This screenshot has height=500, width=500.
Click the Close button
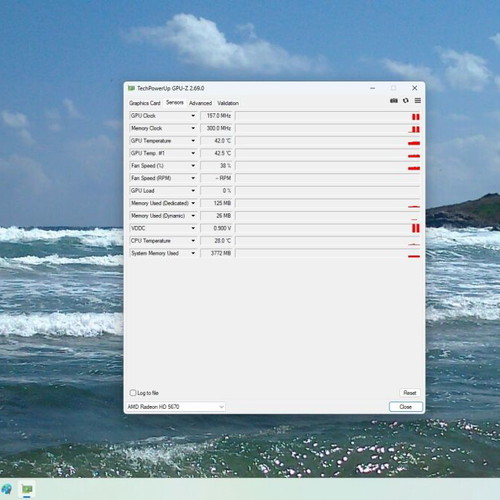406,407
